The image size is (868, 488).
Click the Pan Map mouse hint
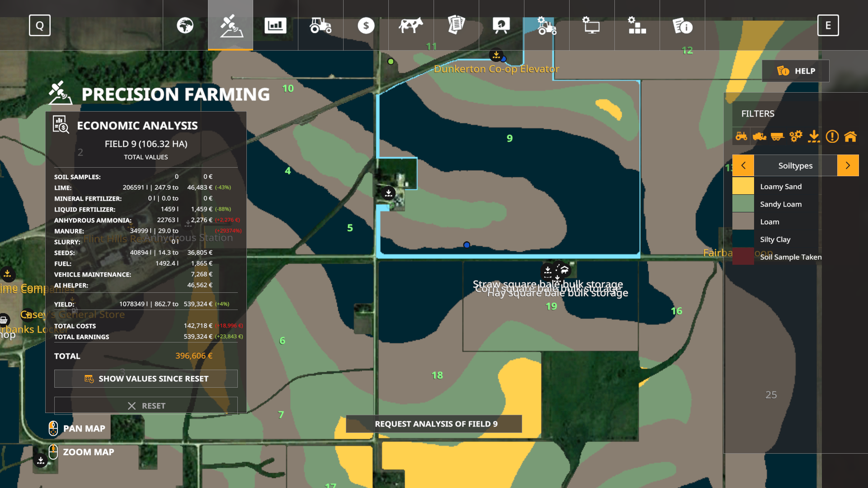tap(77, 428)
